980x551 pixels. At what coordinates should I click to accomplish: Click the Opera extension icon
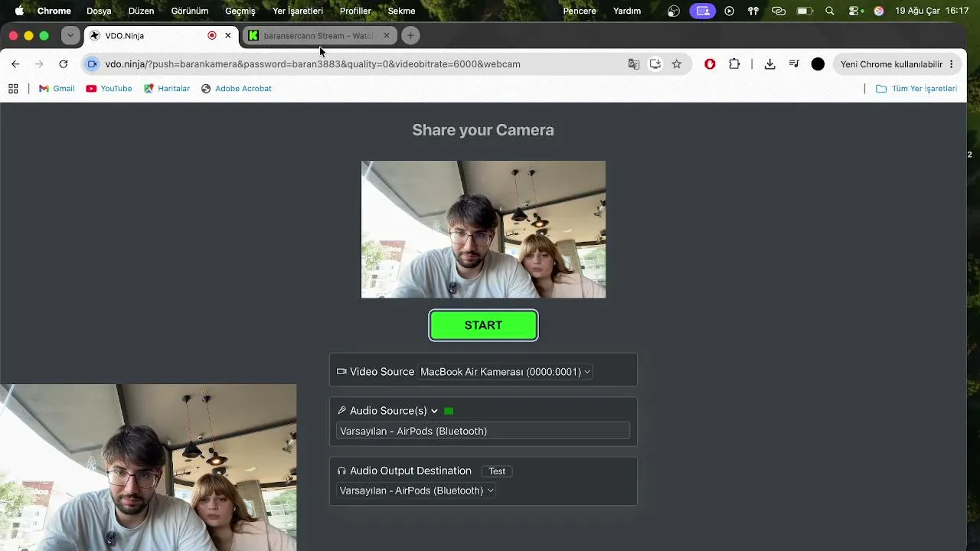(710, 64)
